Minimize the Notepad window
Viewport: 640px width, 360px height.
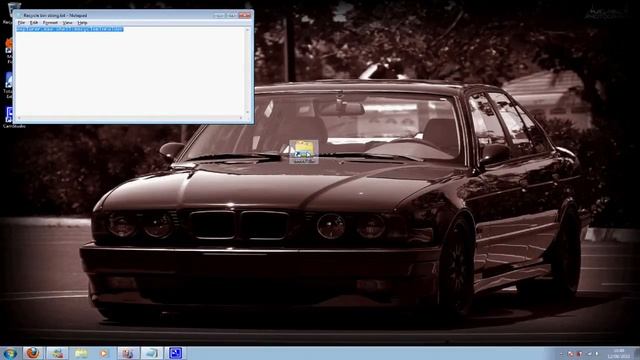[x=219, y=15]
